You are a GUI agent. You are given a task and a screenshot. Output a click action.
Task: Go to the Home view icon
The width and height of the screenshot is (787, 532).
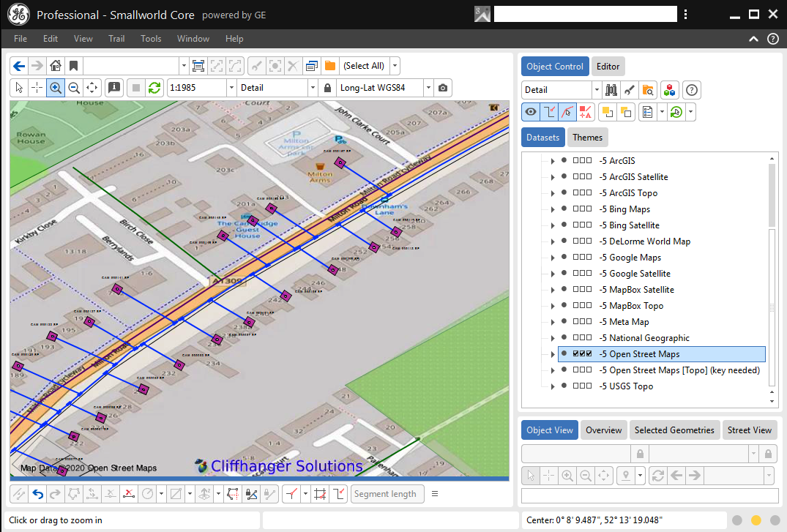tap(56, 66)
